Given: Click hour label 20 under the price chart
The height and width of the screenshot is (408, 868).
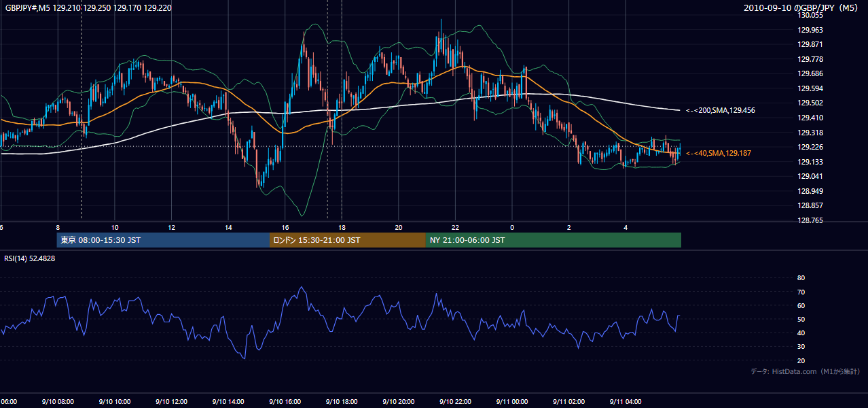Looking at the screenshot, I should pyautogui.click(x=399, y=228).
